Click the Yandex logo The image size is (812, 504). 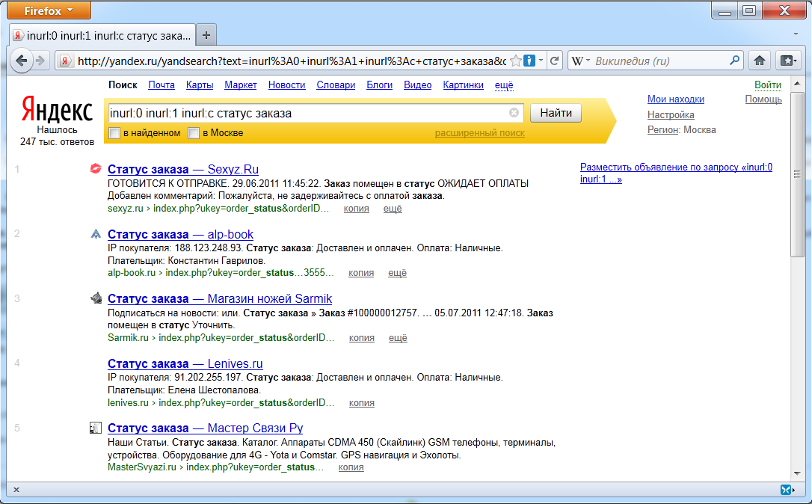click(x=57, y=110)
